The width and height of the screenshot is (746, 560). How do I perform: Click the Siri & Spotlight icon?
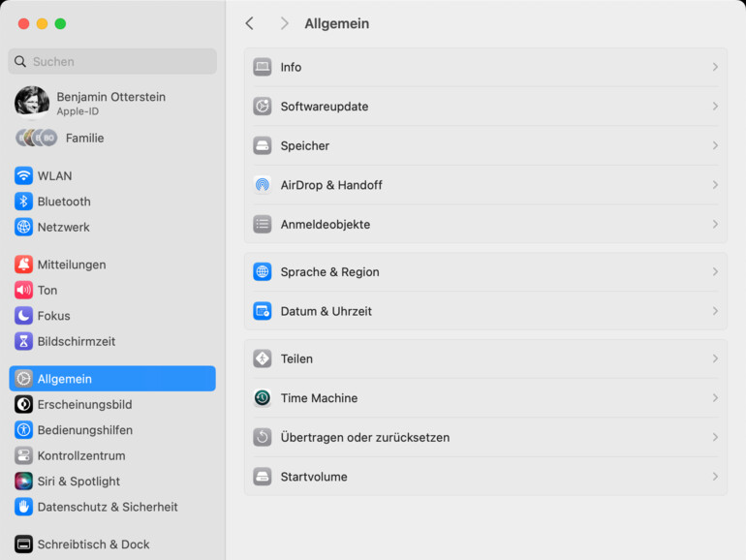pos(24,482)
